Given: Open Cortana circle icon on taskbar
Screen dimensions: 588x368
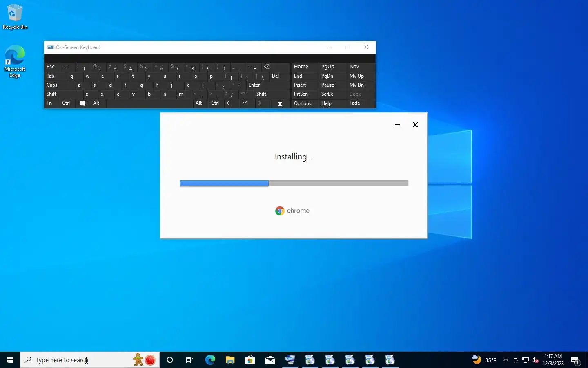Looking at the screenshot, I should [170, 360].
